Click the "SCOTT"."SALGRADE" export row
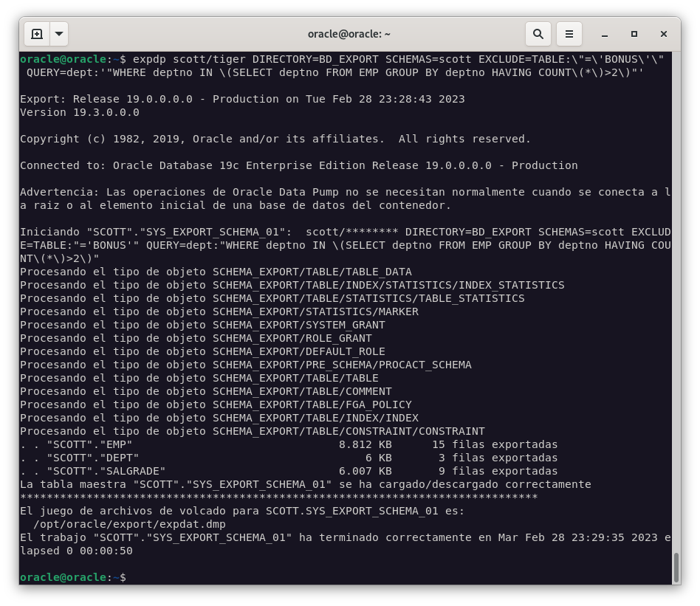Viewport: 700px width, 606px height. point(288,471)
